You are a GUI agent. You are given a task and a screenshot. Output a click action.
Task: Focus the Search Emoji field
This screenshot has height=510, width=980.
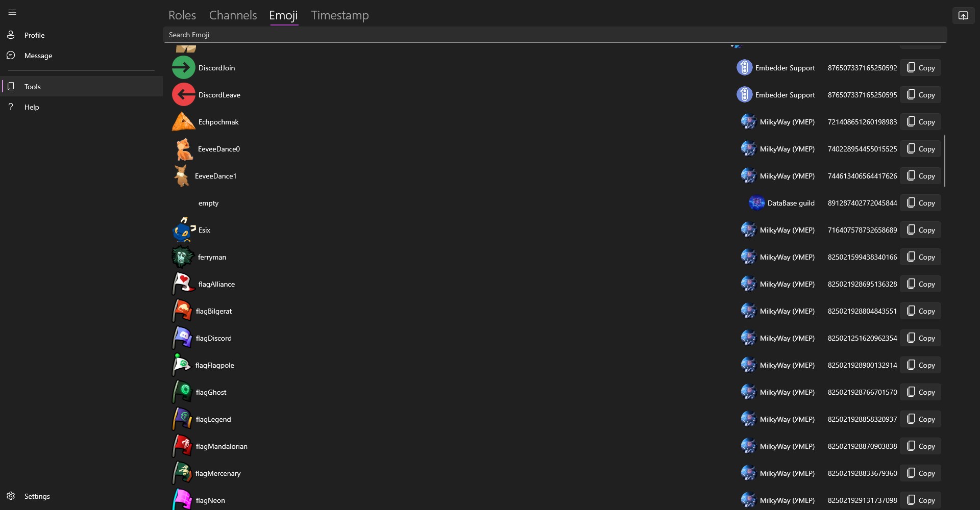point(555,35)
